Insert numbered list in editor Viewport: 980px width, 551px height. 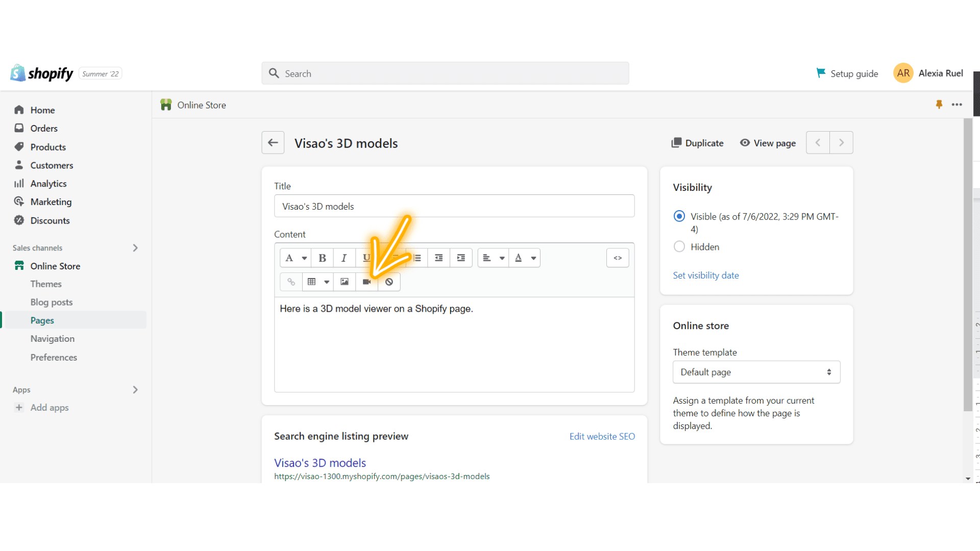click(x=417, y=258)
